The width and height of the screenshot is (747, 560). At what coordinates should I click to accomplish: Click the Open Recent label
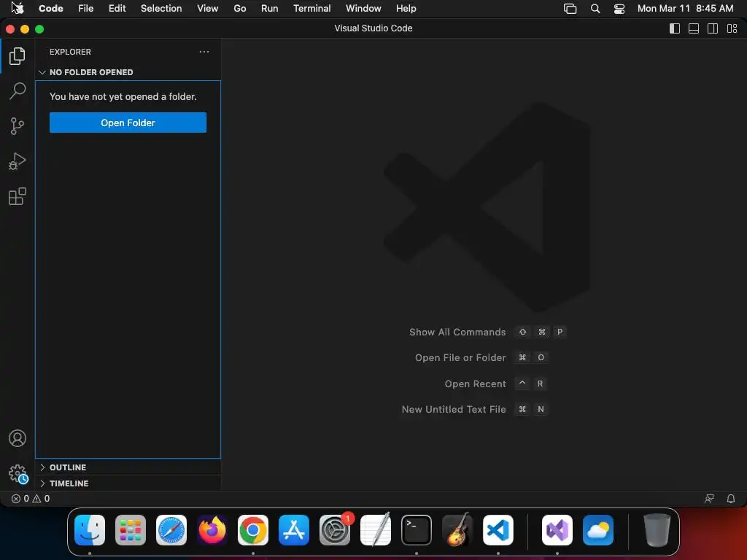(475, 384)
